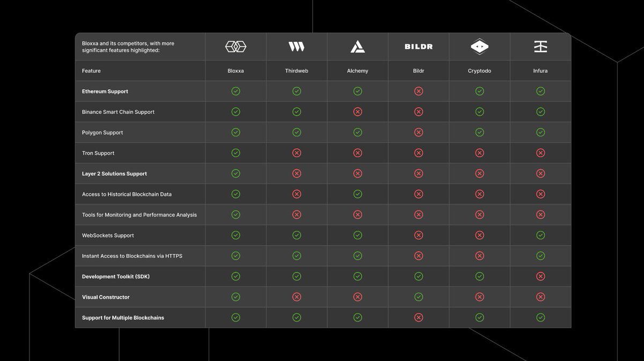Click the Development Toolkit (SDK) label
This screenshot has height=361, width=644.
pos(116,276)
